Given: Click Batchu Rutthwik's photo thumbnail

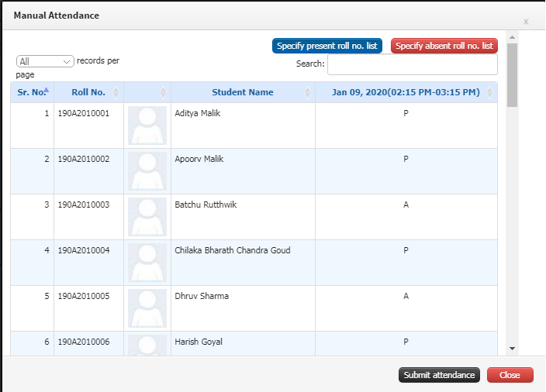Looking at the screenshot, I should coord(147,217).
